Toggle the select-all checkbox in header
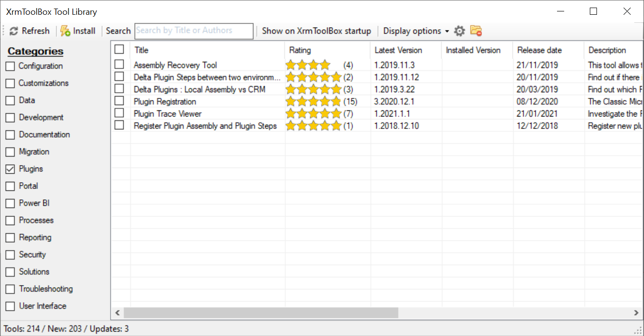 click(119, 49)
